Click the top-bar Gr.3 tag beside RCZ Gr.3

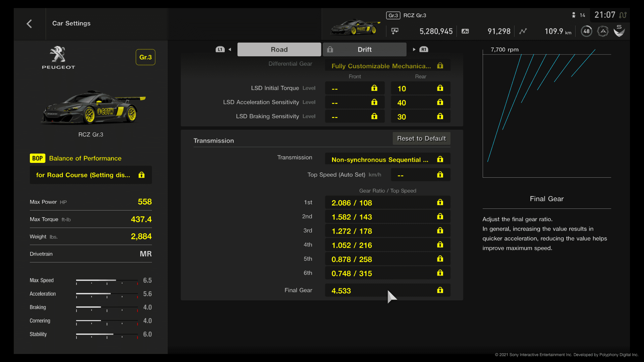[x=393, y=15]
